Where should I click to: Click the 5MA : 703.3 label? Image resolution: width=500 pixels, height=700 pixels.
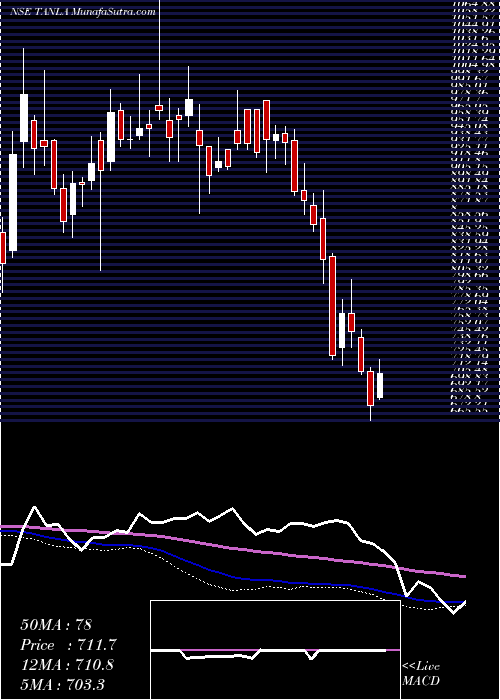[62, 684]
